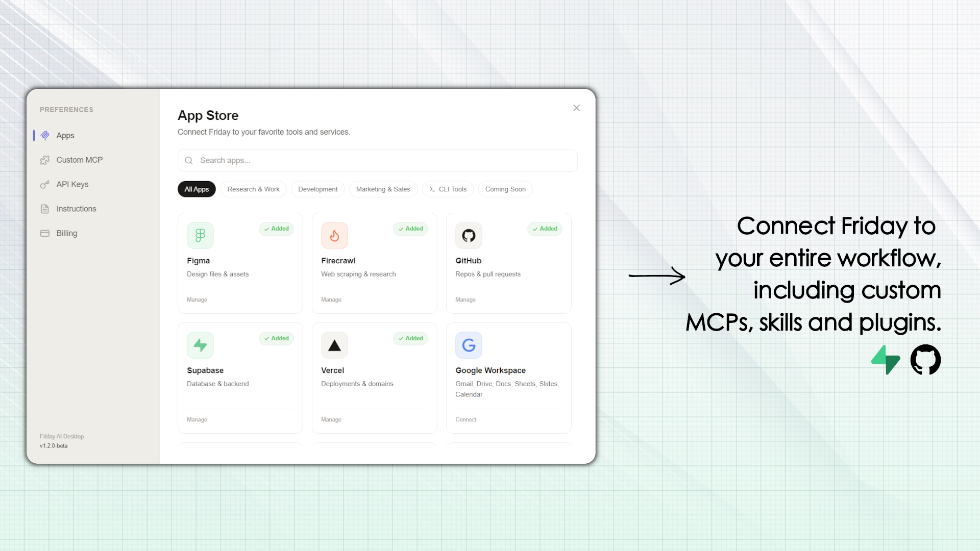
Task: Click the Vercel card title
Action: point(333,370)
